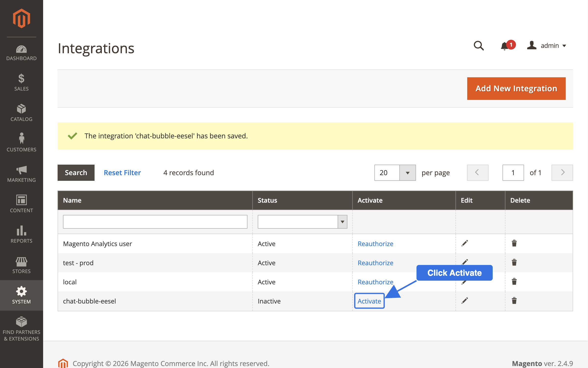588x368 pixels.
Task: Reauthorize the test - prod integration
Action: pyautogui.click(x=375, y=263)
